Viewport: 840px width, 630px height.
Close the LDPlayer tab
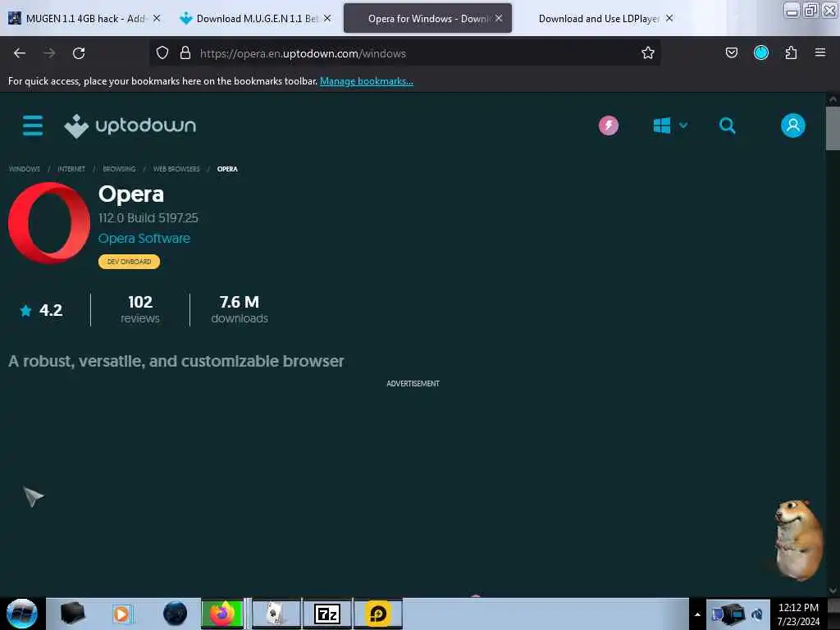(669, 18)
